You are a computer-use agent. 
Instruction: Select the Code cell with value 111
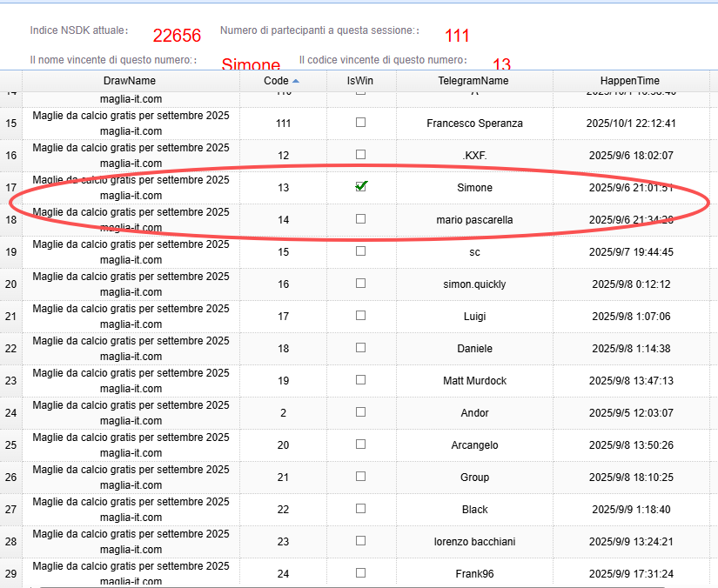tap(283, 124)
